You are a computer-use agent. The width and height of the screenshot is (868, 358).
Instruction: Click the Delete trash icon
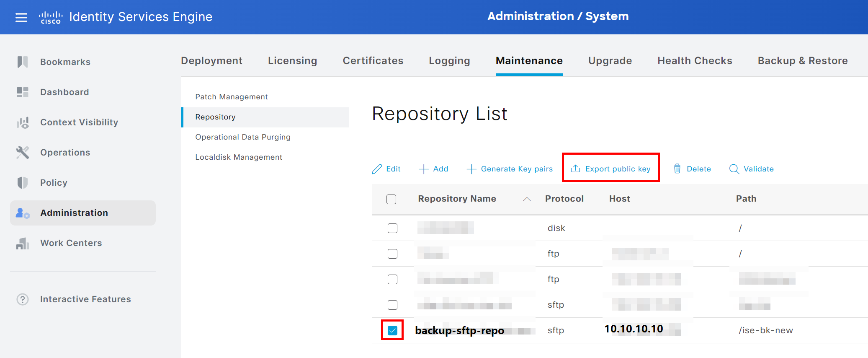pyautogui.click(x=677, y=169)
